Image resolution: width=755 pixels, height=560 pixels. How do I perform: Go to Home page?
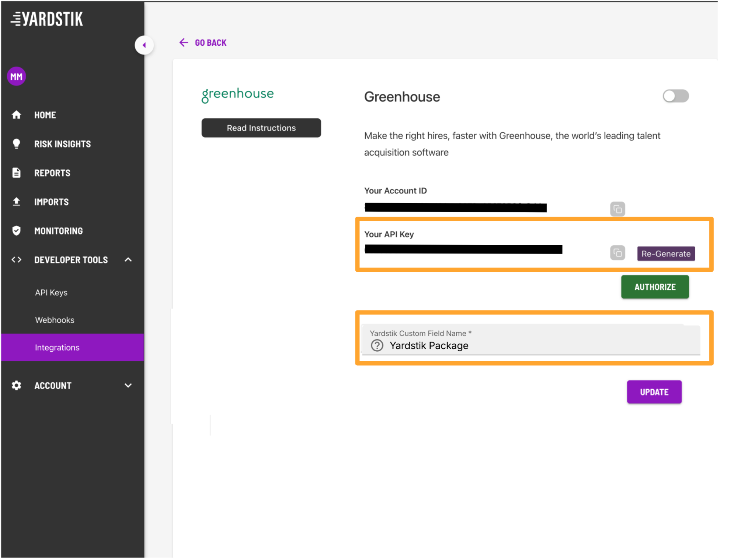(x=45, y=115)
